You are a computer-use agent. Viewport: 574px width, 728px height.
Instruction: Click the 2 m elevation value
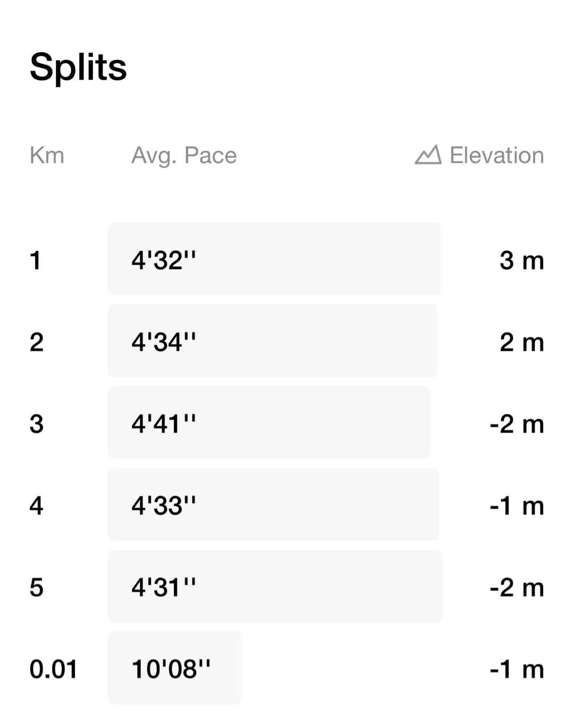pyautogui.click(x=521, y=342)
